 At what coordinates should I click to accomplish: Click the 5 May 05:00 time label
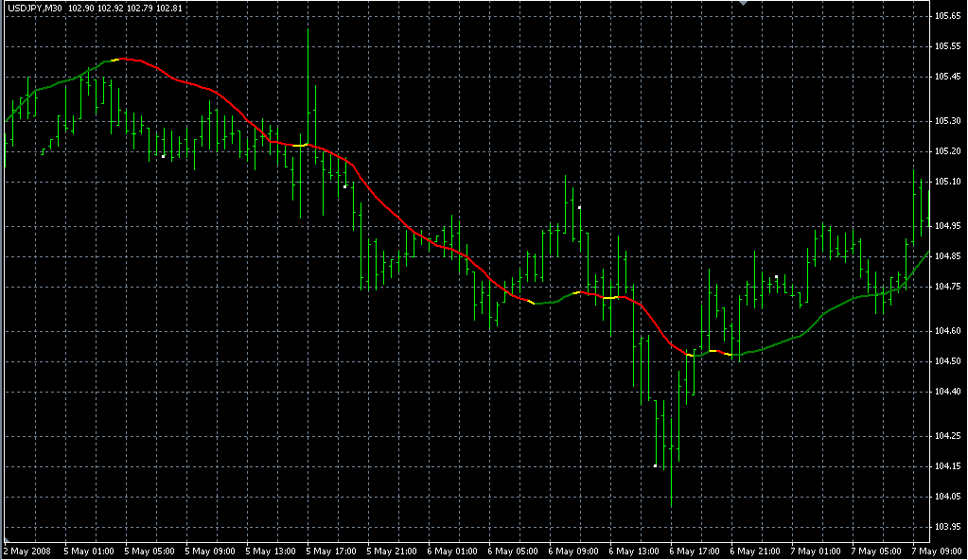click(150, 551)
